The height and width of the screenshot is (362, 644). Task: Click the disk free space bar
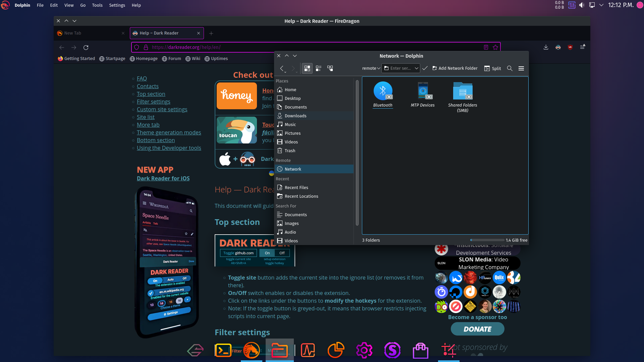tap(487, 240)
